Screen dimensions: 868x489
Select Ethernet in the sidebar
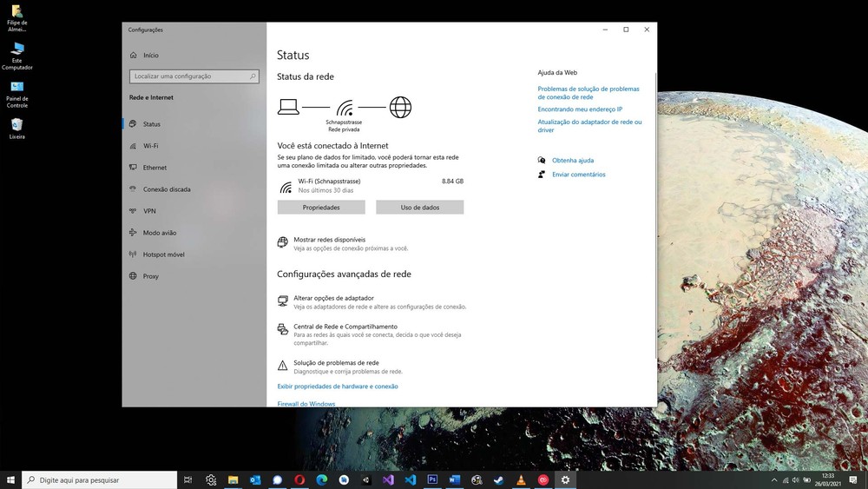[155, 168]
